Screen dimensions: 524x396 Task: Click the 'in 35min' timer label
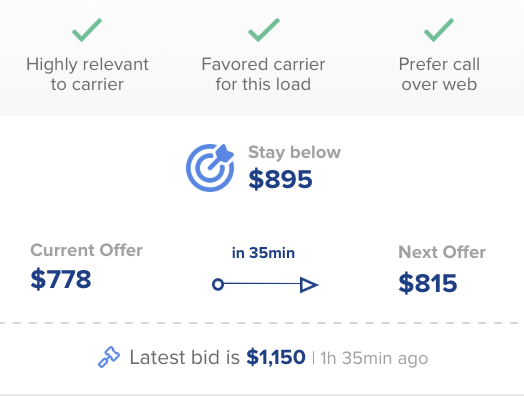point(263,253)
